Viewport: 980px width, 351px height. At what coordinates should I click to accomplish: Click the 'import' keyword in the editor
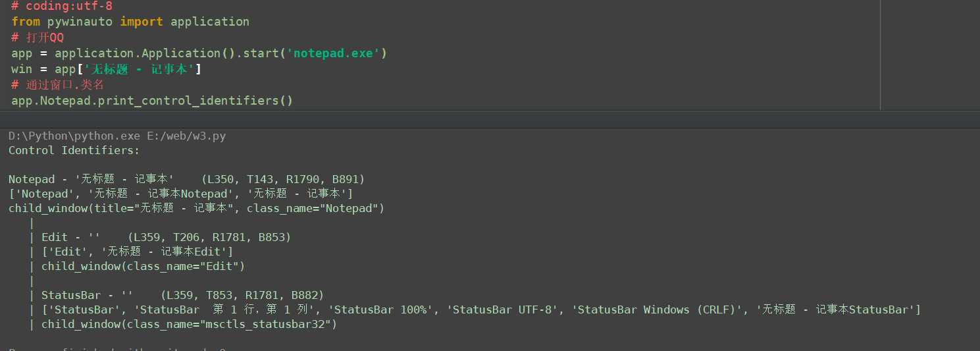[x=142, y=22]
